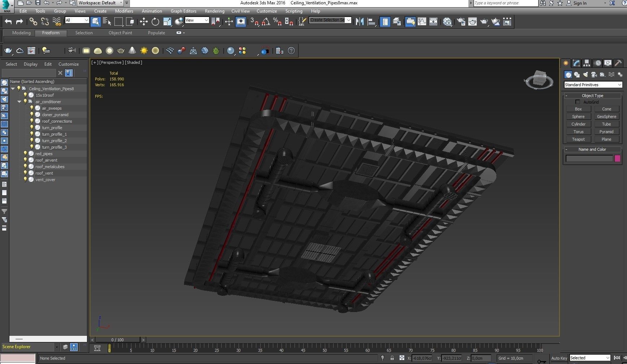Toggle visibility bulb for turn_profile_3
The image size is (627, 364).
32,147
